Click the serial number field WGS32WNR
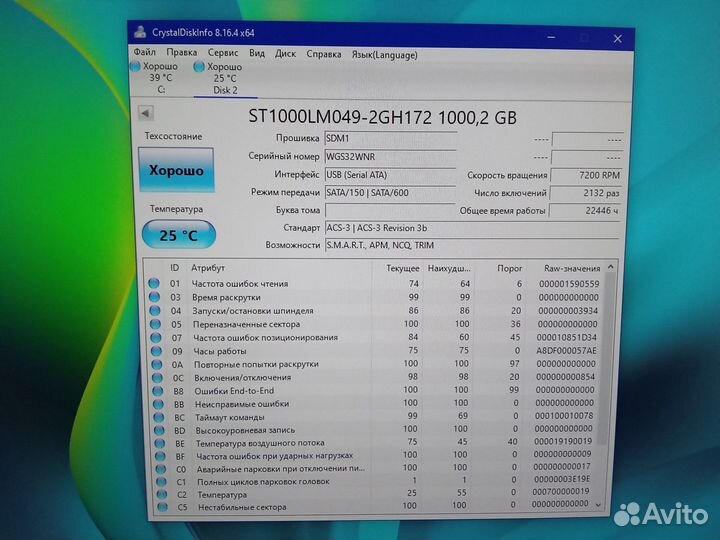Screen dimensions: 720x540 tap(389, 156)
